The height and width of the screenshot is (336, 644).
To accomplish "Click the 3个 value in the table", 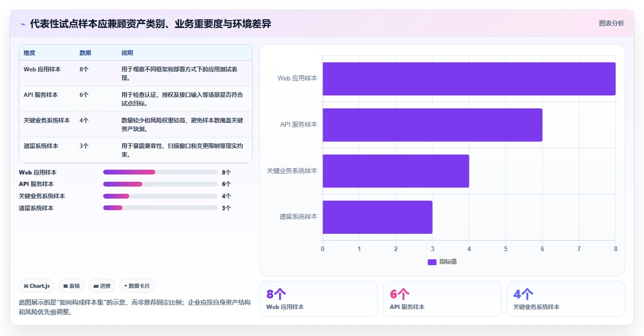I will coord(84,146).
